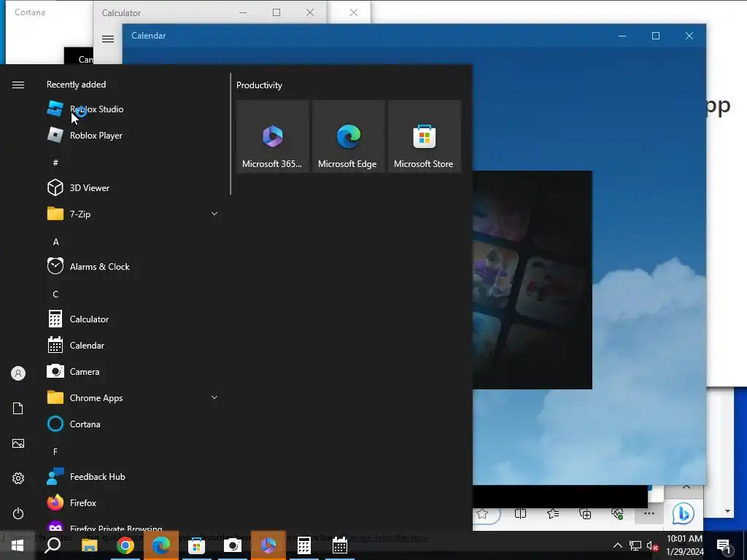This screenshot has width=747, height=560.
Task: Click the scrollbar down arrow at right
Action: [727, 511]
